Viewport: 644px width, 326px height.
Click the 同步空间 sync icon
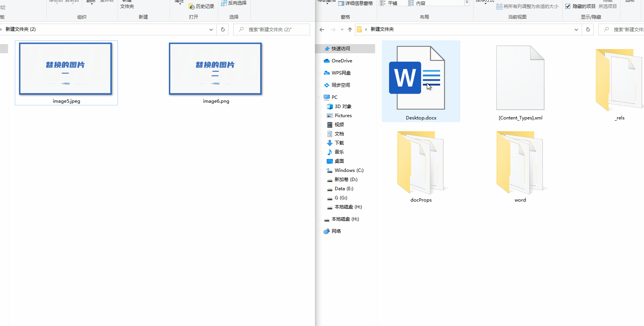point(326,85)
